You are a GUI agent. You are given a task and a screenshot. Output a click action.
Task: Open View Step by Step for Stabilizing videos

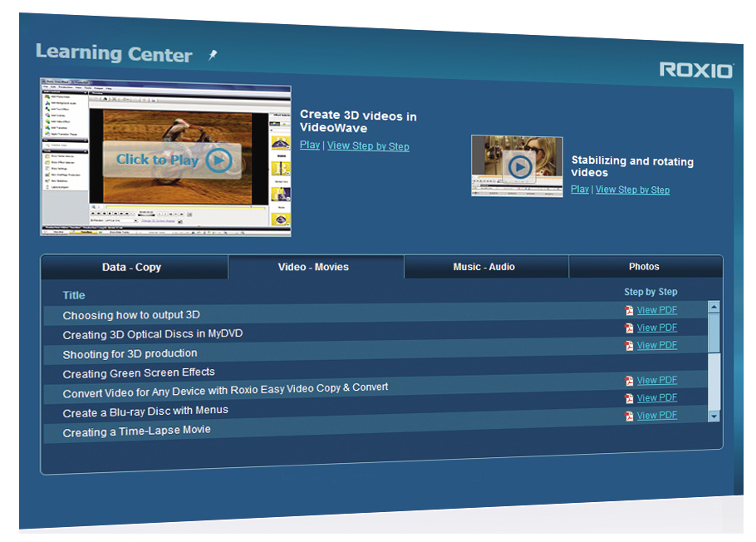632,190
